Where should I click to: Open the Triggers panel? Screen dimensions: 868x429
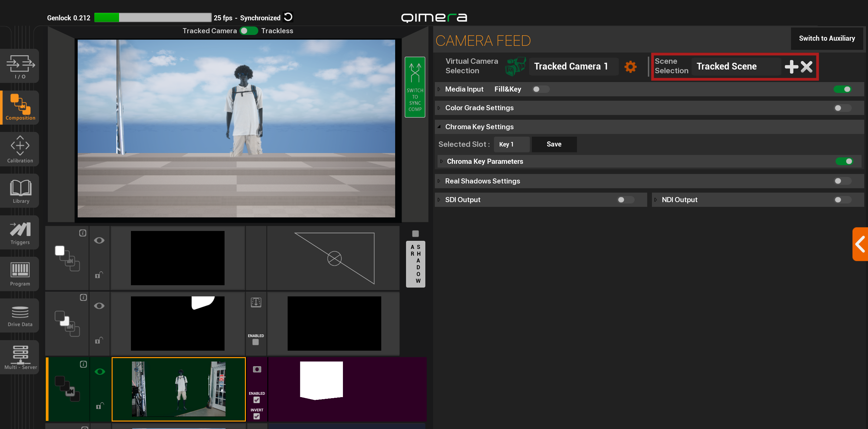click(20, 233)
